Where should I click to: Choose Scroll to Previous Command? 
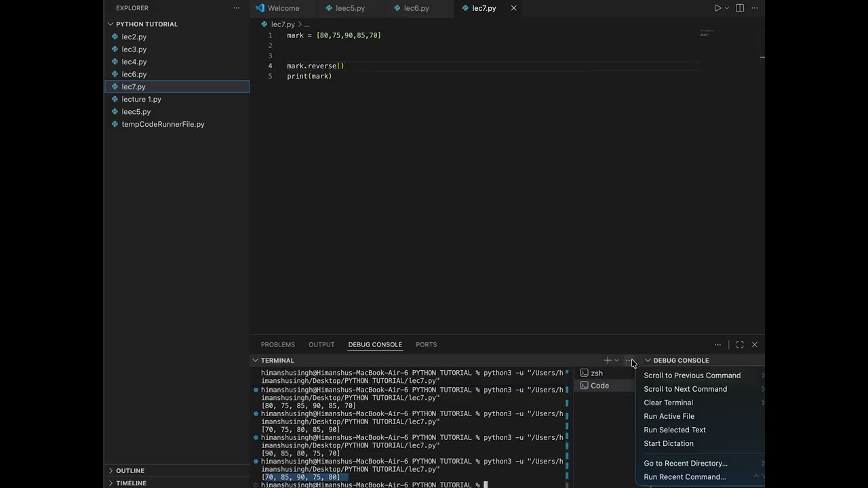tap(692, 375)
